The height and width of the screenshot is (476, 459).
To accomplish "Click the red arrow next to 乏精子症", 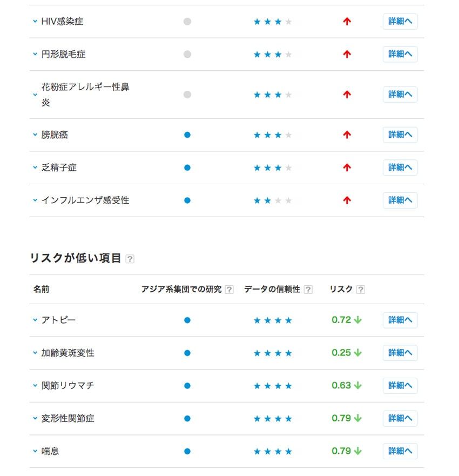I will (346, 167).
